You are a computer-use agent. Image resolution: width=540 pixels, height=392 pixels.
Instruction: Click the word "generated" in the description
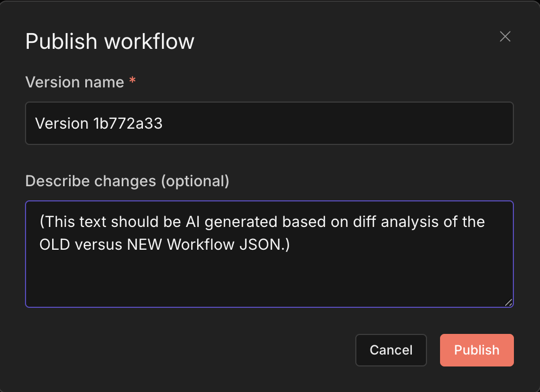click(x=242, y=222)
